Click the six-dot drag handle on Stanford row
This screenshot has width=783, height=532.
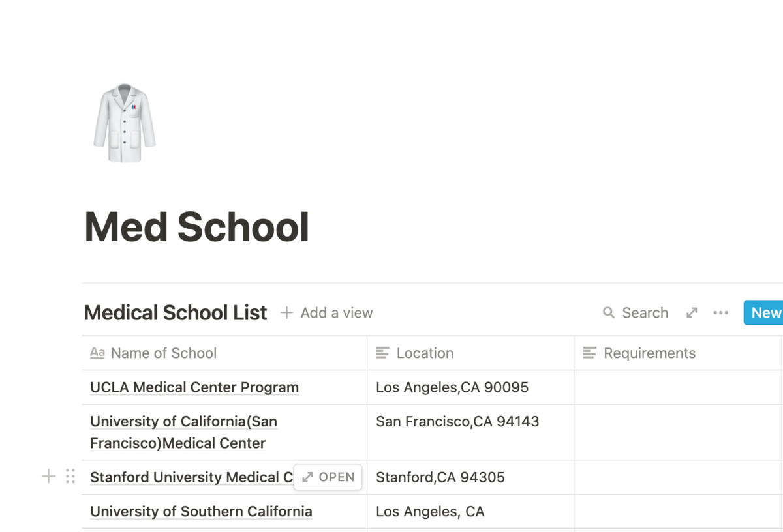70,477
